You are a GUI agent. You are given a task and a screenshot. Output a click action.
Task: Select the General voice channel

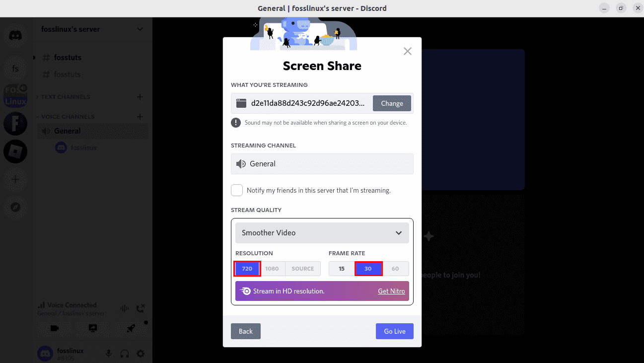coord(92,131)
